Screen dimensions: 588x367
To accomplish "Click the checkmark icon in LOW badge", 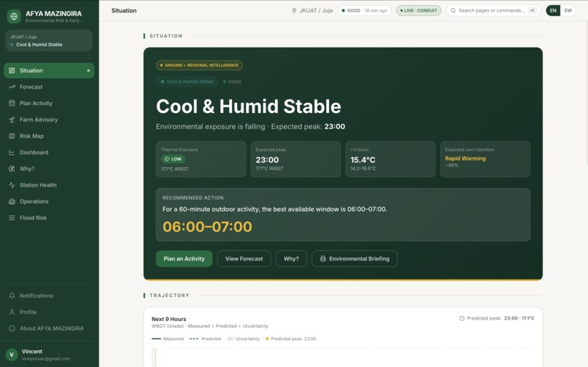I will (x=167, y=159).
